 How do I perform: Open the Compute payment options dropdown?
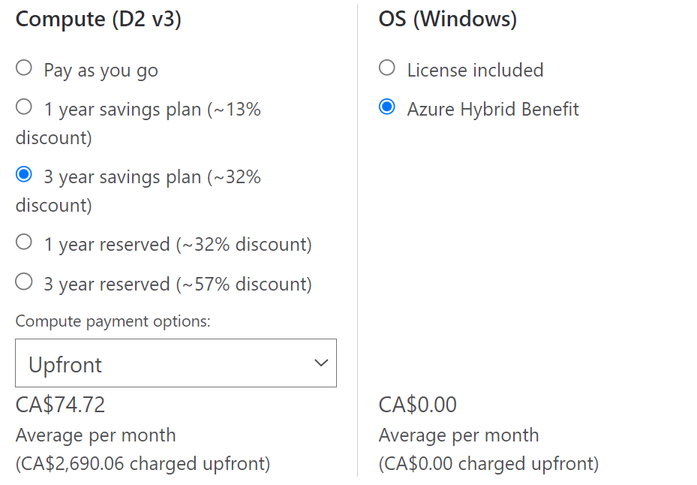pyautogui.click(x=175, y=363)
